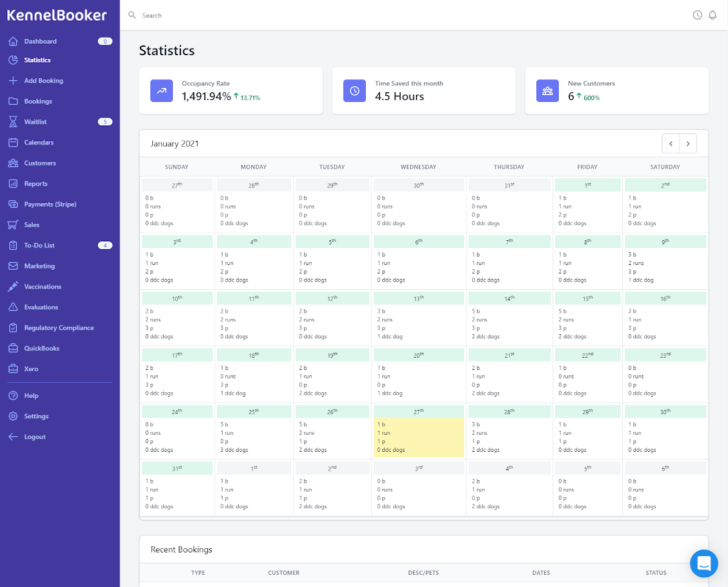Click the Statistics pie chart icon
728x587 pixels.
[x=13, y=60]
